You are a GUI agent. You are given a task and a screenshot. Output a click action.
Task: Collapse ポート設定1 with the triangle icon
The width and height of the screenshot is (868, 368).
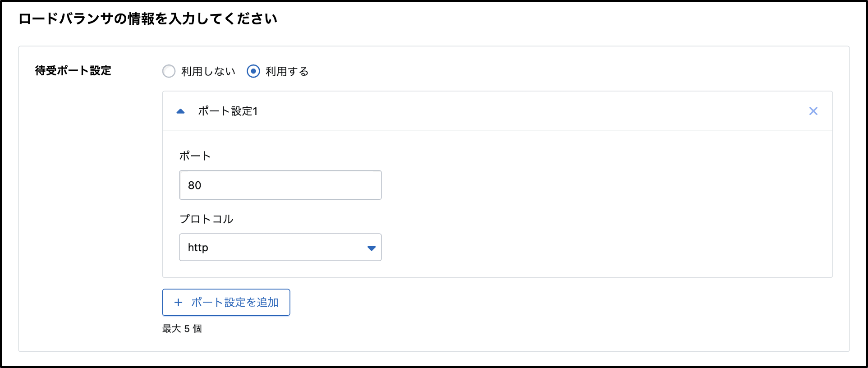tap(181, 111)
